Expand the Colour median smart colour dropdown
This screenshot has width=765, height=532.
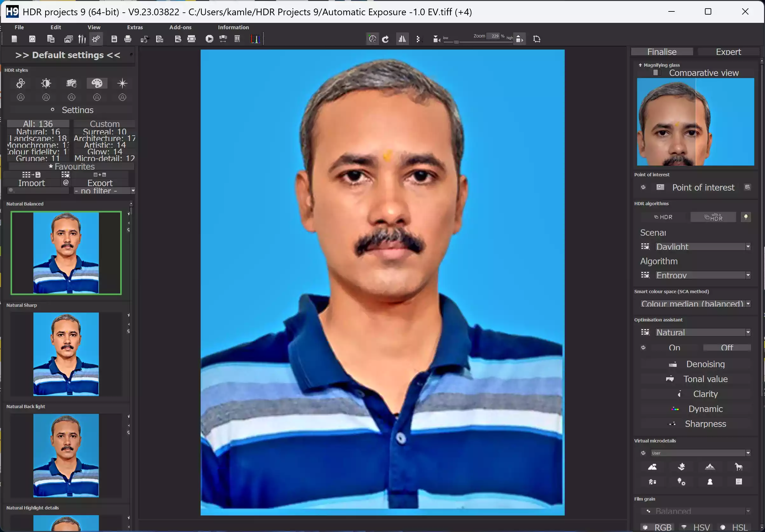tap(695, 304)
